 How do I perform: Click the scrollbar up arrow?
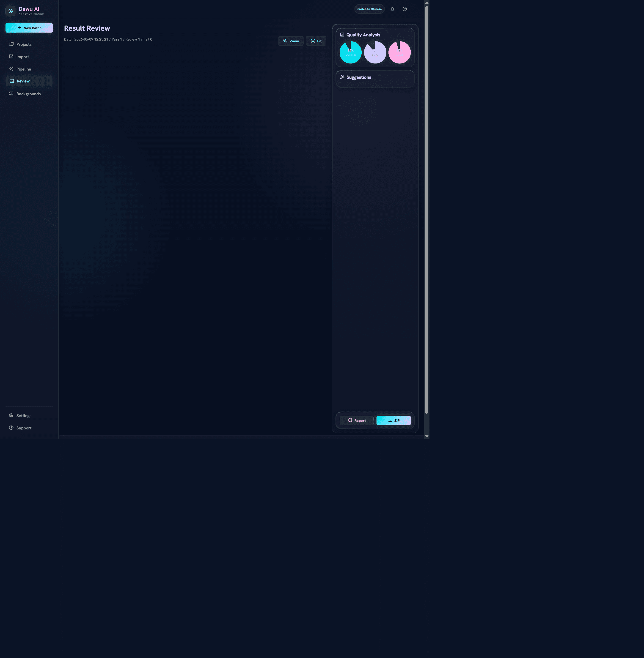(427, 3)
